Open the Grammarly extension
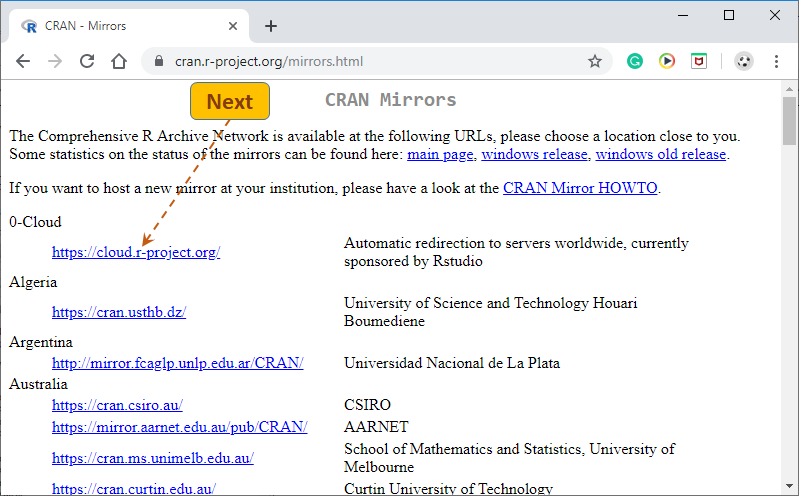Image resolution: width=799 pixels, height=496 pixels. pos(634,61)
